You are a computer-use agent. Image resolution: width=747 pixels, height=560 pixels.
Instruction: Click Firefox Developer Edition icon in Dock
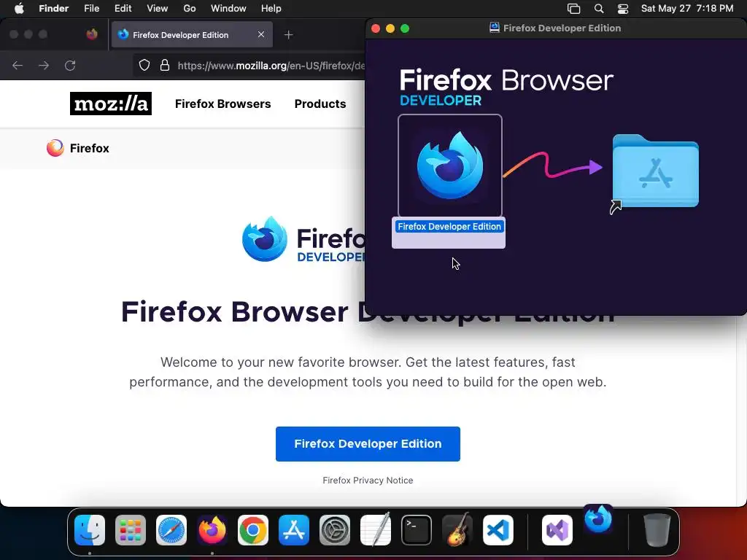pos(598,519)
